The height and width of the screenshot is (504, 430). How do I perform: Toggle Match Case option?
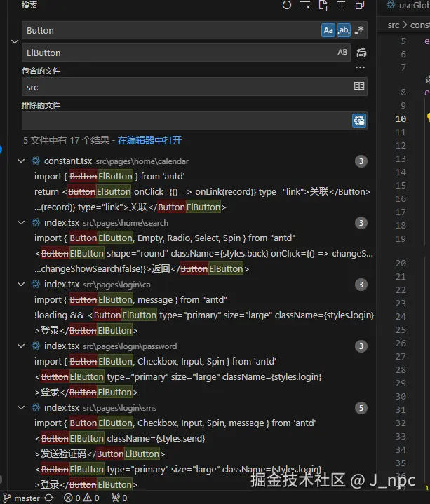pyautogui.click(x=328, y=30)
